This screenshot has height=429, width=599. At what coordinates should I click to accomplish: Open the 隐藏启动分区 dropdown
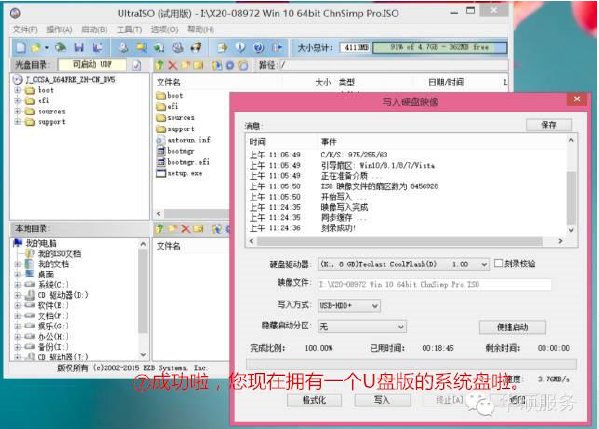[400, 327]
